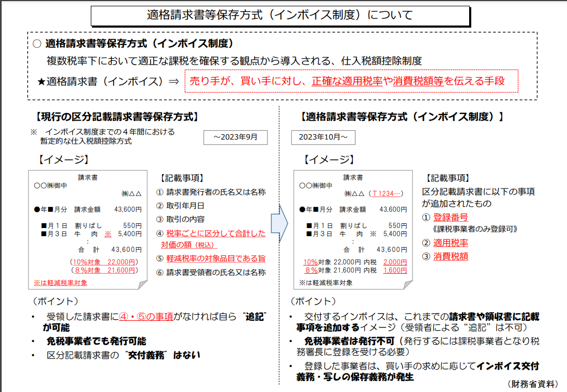Click sample invoice image with red '※は軽減税率対象'
Image resolution: width=567 pixels, height=392 pixels.
(88, 230)
